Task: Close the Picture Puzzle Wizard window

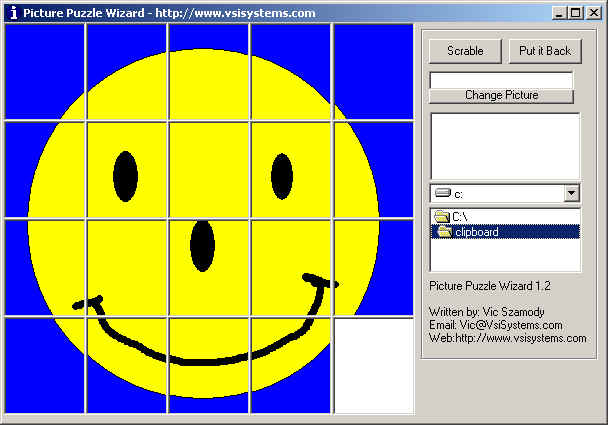Action: coord(594,13)
